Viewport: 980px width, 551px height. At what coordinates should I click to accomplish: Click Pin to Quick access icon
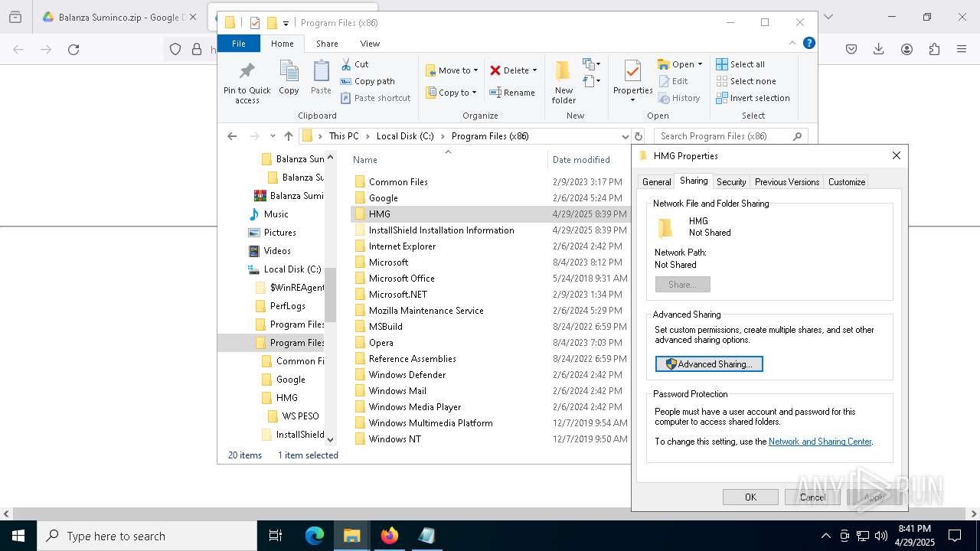tap(247, 72)
